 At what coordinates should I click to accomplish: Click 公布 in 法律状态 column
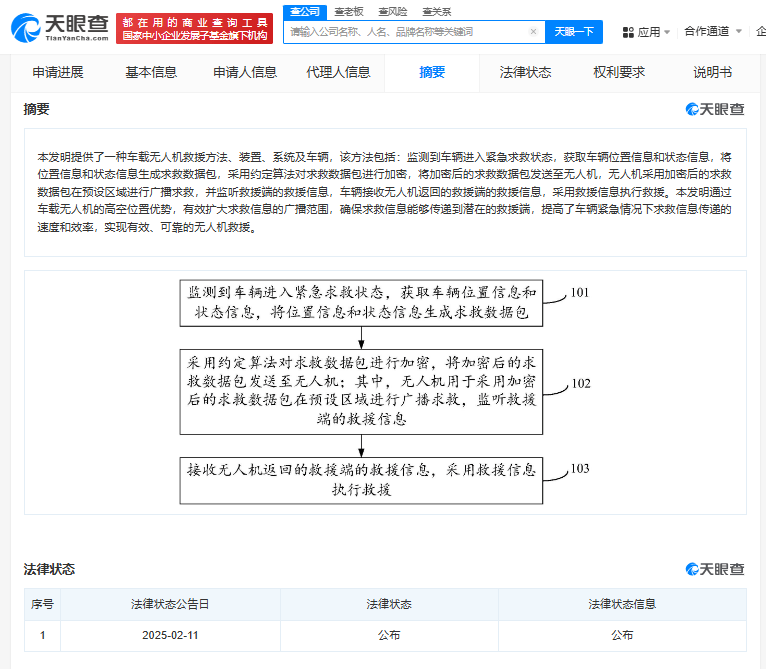[389, 635]
